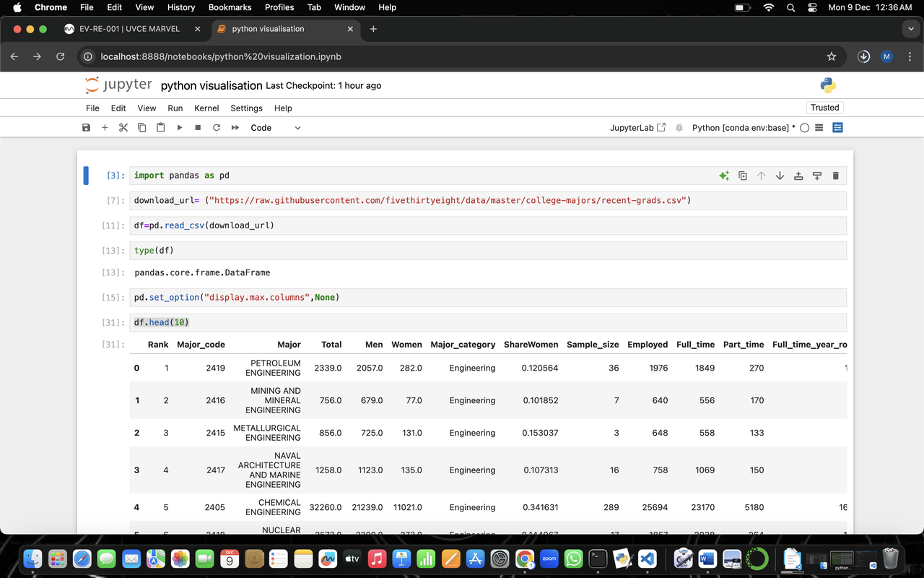Open Spotlight search in the menu bar
Screen dimensions: 924x578
click(791, 7)
